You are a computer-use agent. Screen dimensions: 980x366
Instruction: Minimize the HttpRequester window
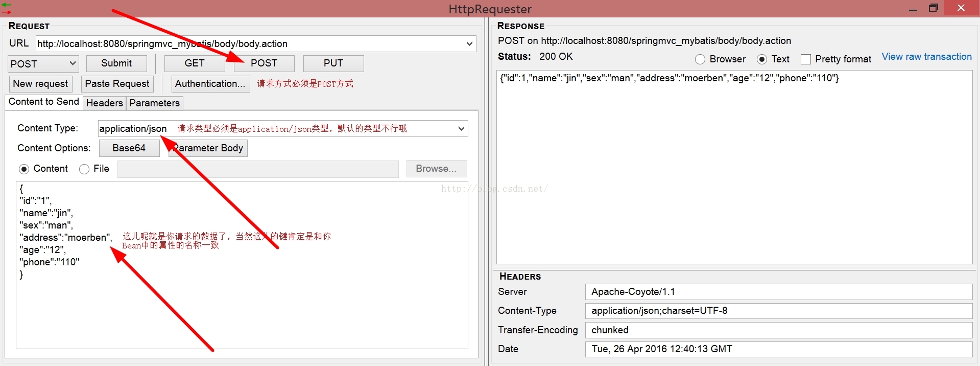[x=913, y=9]
